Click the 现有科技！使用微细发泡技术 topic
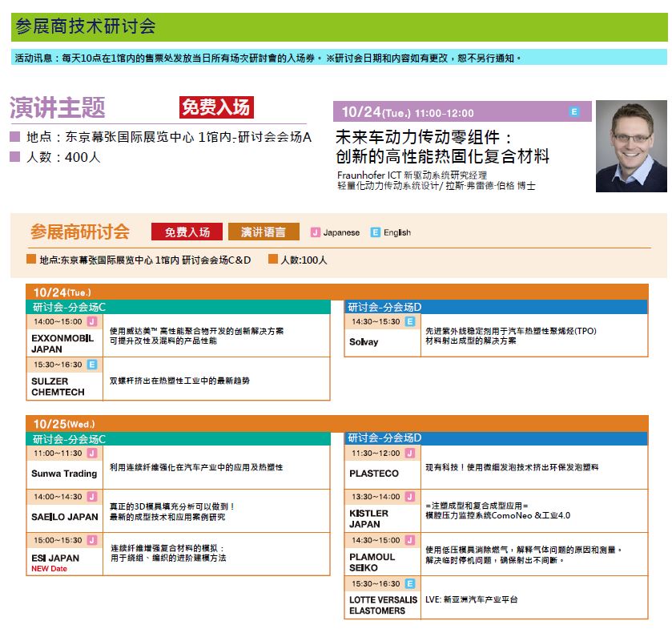Screen dimensions: 672x629 coord(512,467)
